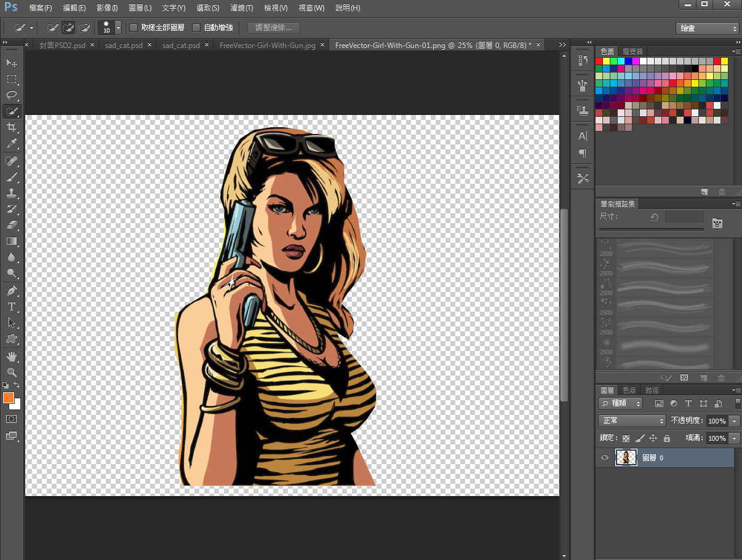Viewport: 742px width, 560px height.
Task: Toggle lock position
Action: [653, 438]
